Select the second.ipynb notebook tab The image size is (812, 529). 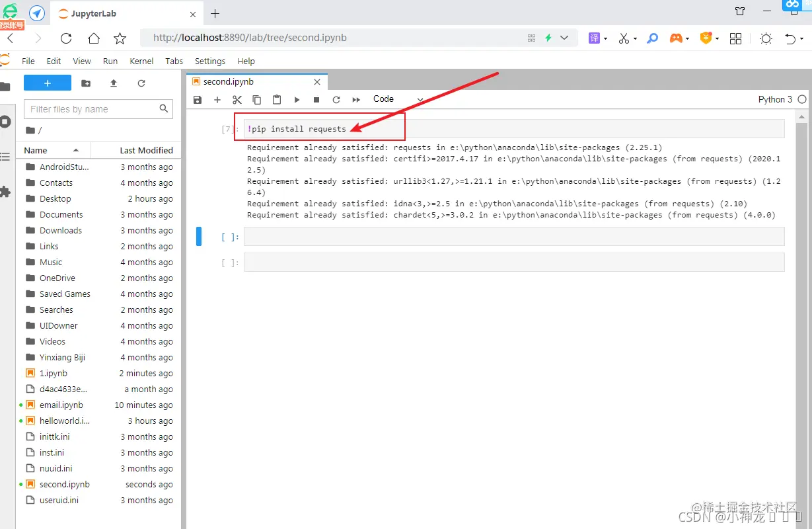coord(256,82)
